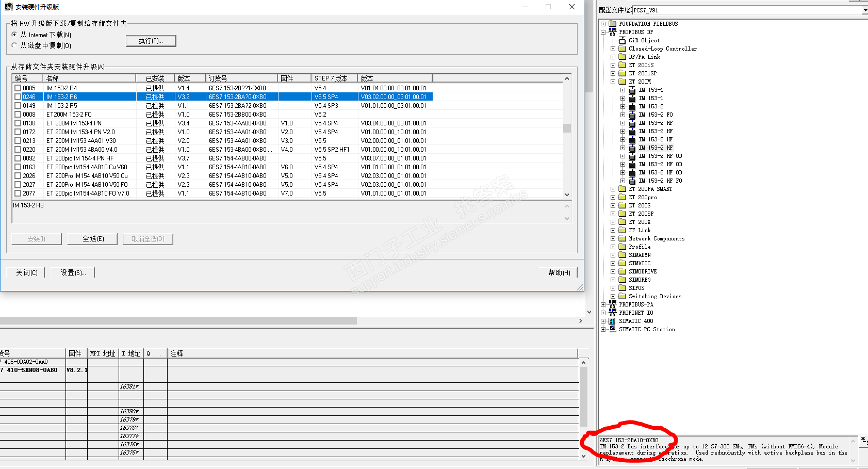This screenshot has height=469, width=868.
Task: Expand the ET 200iS tree node
Action: click(613, 65)
